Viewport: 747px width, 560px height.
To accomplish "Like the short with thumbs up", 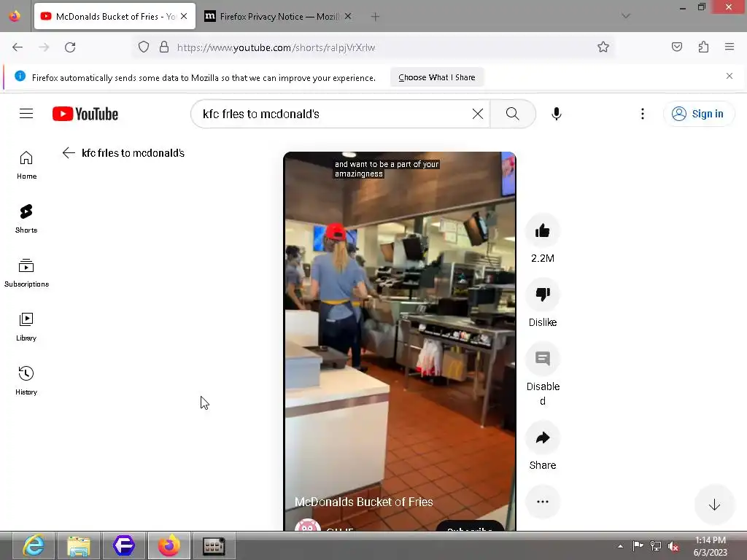I will 543,231.
